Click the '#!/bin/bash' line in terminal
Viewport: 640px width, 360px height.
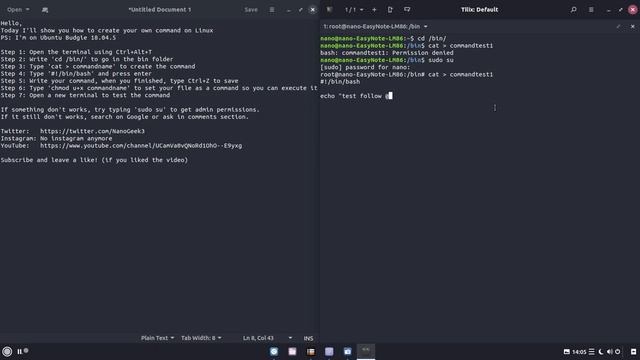(x=340, y=82)
